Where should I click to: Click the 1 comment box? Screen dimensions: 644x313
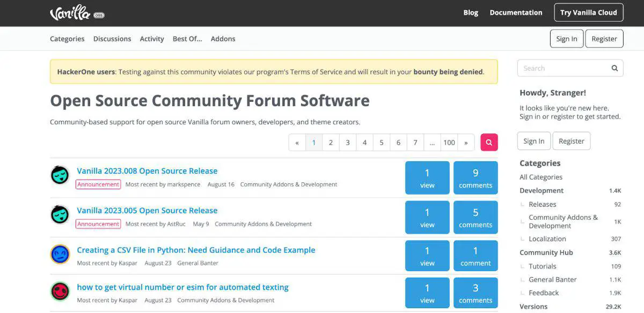[x=475, y=256]
